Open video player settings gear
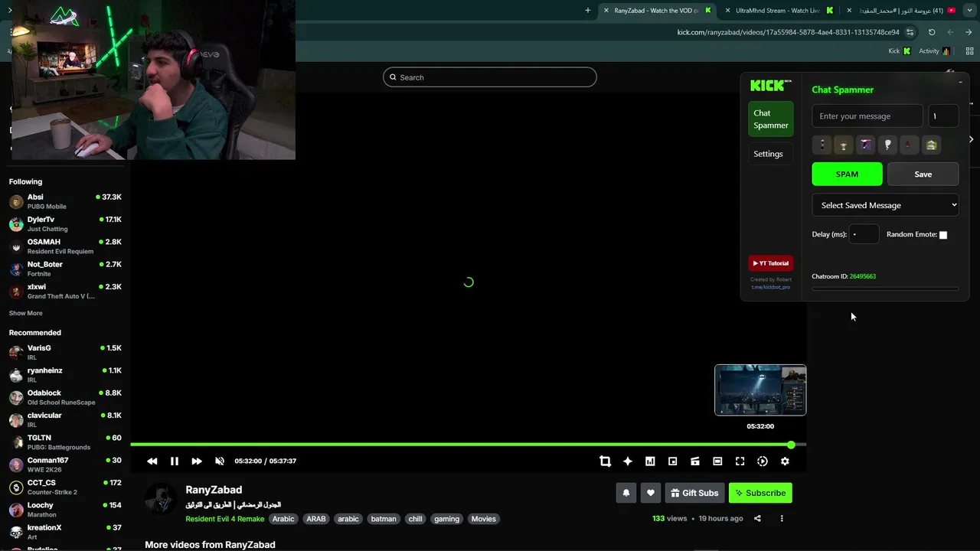Image resolution: width=980 pixels, height=551 pixels. pyautogui.click(x=785, y=461)
